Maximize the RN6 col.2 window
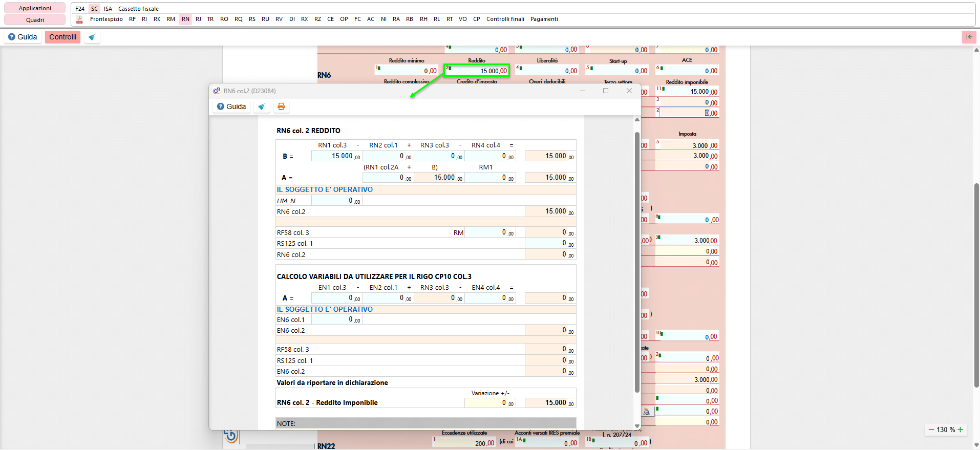 pyautogui.click(x=606, y=91)
